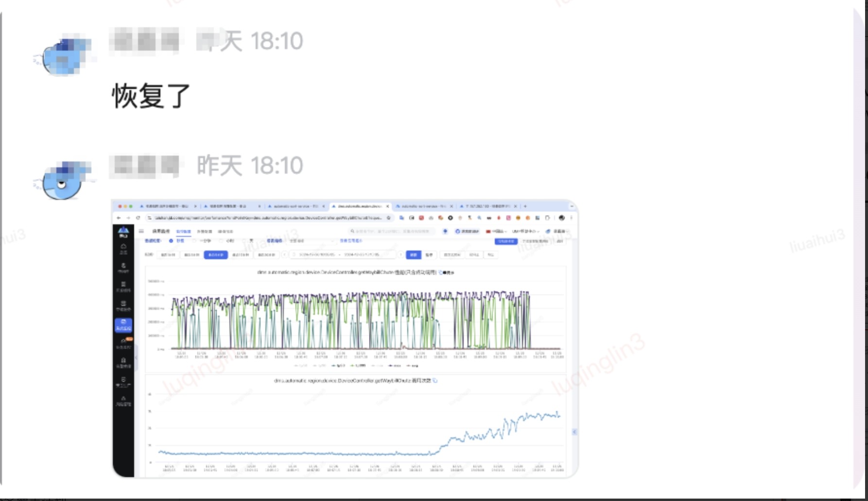This screenshot has height=501, width=868.
Task: Click the avatar beside the 恢复了 message
Action: pyautogui.click(x=63, y=55)
